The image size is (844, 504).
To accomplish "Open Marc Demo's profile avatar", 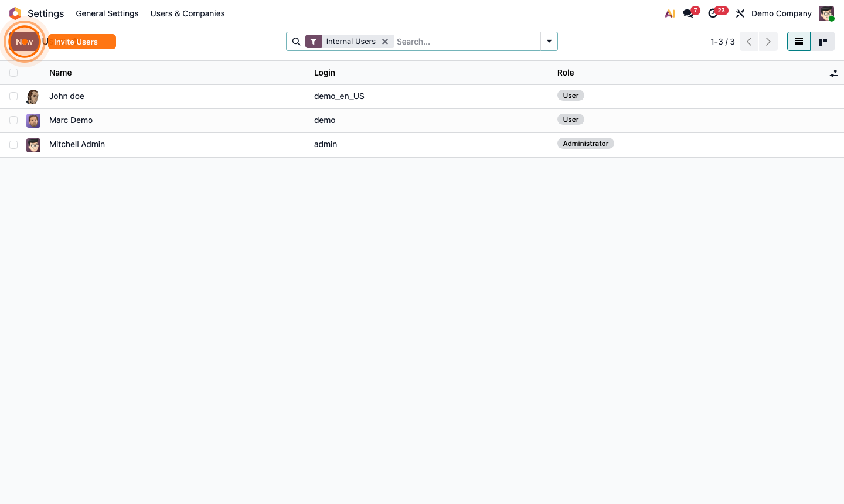I will (33, 120).
